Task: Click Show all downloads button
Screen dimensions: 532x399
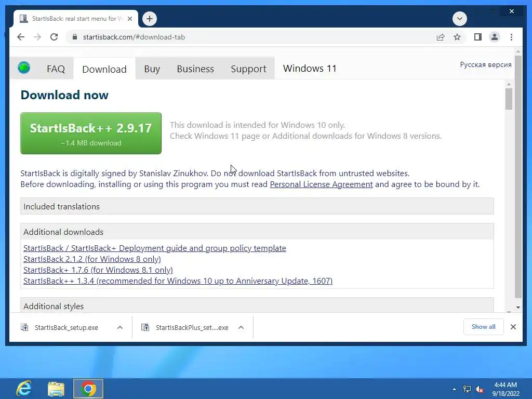Action: [483, 327]
